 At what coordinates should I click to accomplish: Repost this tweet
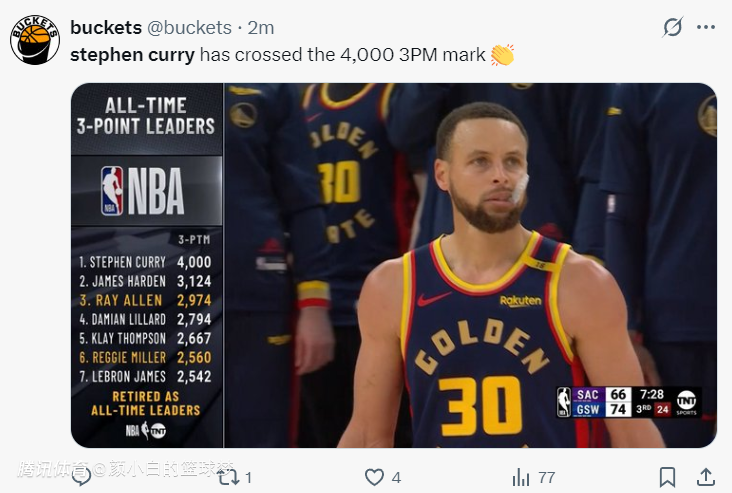point(229,477)
